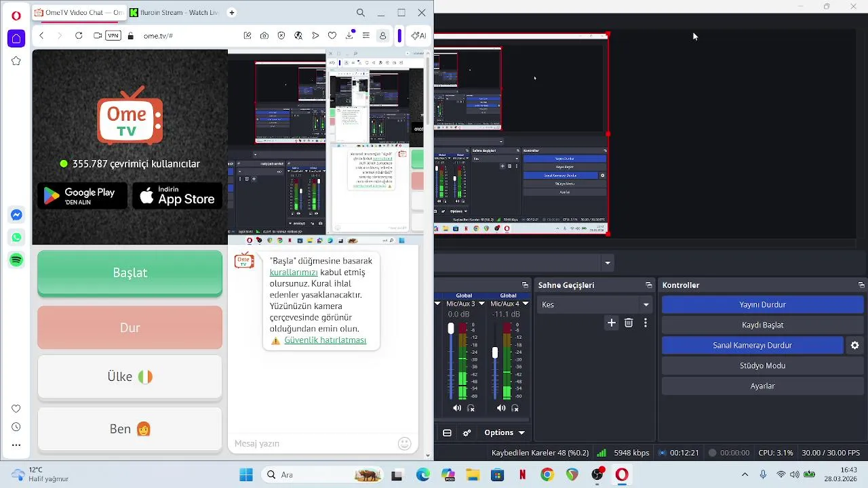Open Google Play store badge
868x488 pixels.
point(82,196)
